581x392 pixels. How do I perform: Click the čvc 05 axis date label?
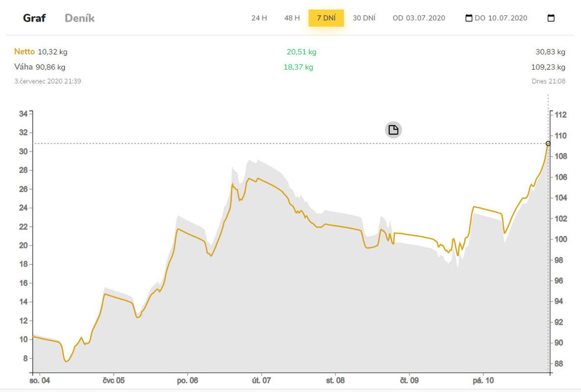coord(114,381)
